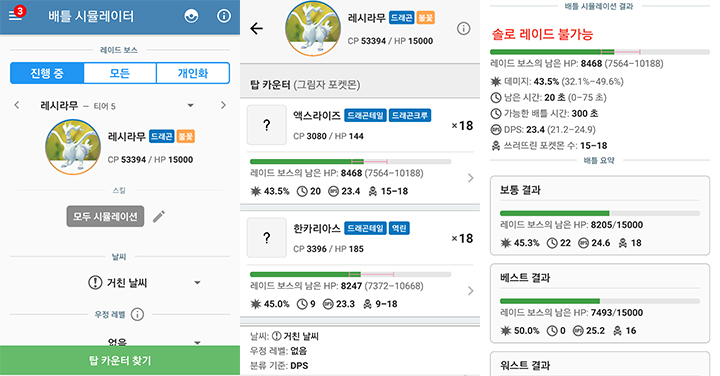Switch to the 모든 tab
Viewport: 720px width, 376px height.
click(x=120, y=73)
